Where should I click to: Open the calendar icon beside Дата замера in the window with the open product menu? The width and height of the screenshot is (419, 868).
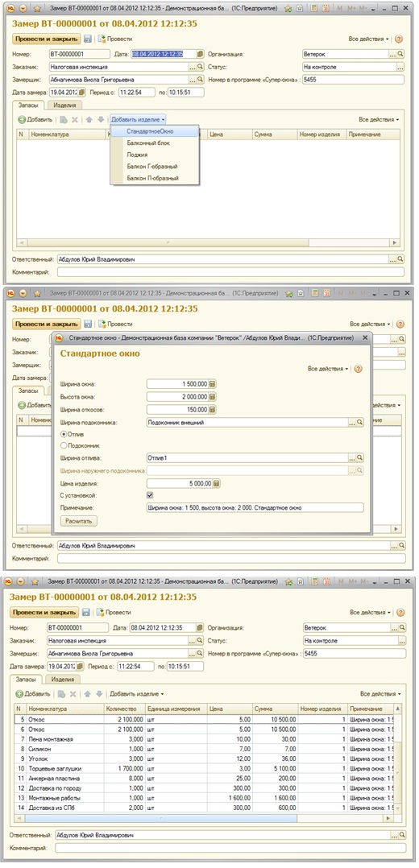click(81, 93)
